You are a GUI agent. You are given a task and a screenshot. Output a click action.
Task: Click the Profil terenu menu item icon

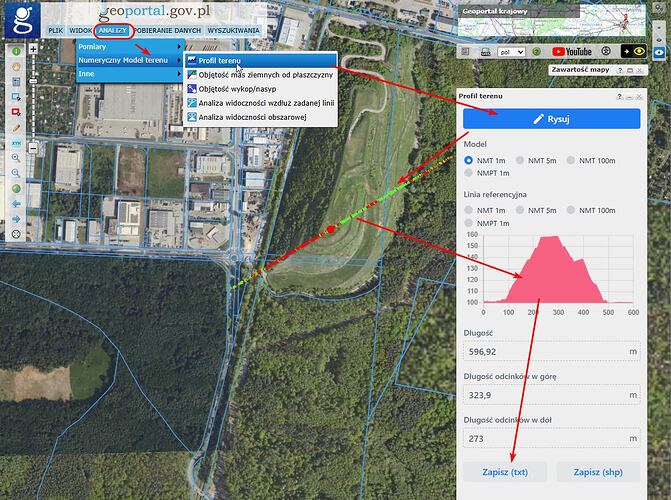tap(192, 60)
